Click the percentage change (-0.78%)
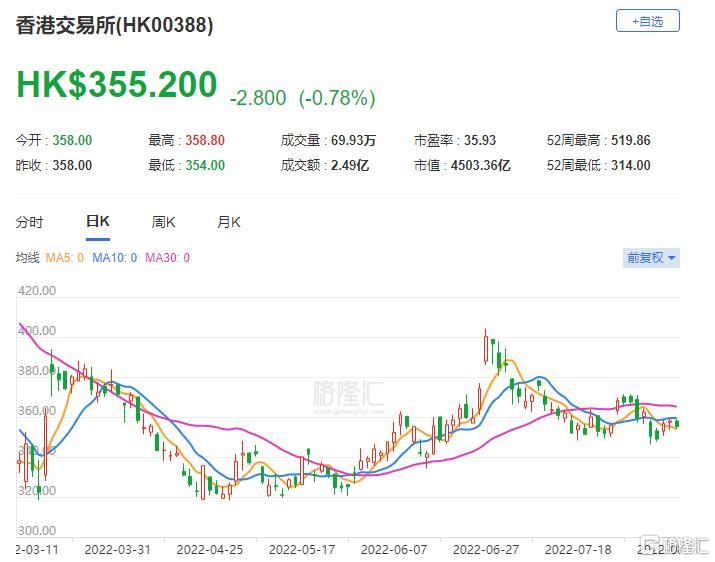 pyautogui.click(x=337, y=98)
